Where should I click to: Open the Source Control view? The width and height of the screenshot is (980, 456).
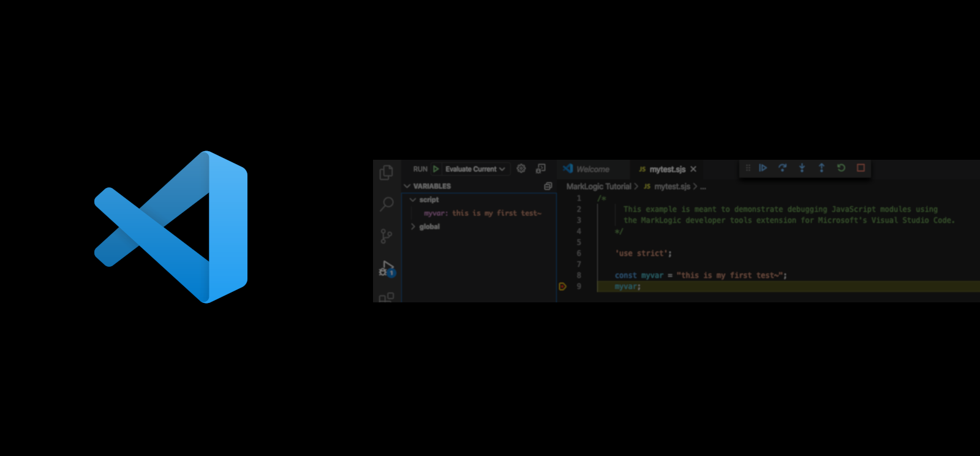pyautogui.click(x=386, y=236)
